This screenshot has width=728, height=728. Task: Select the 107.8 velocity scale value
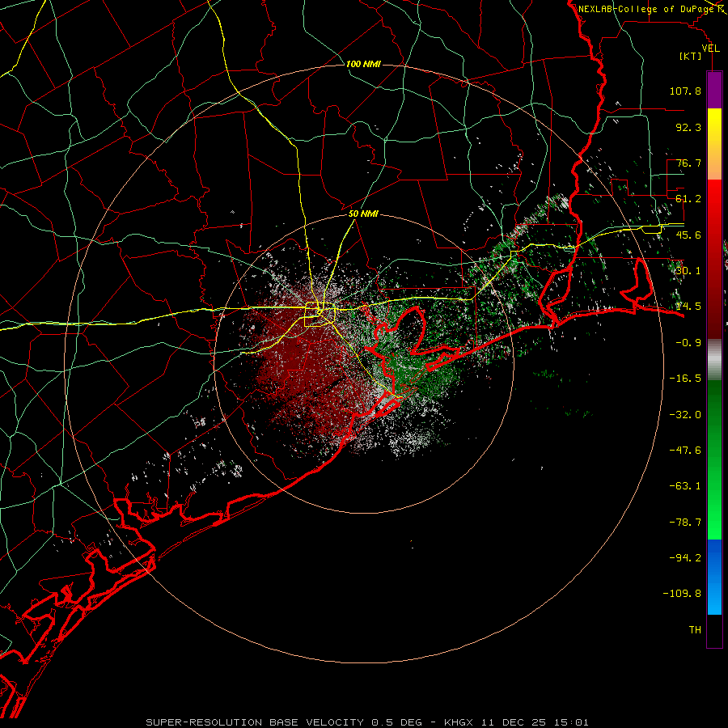tap(685, 91)
